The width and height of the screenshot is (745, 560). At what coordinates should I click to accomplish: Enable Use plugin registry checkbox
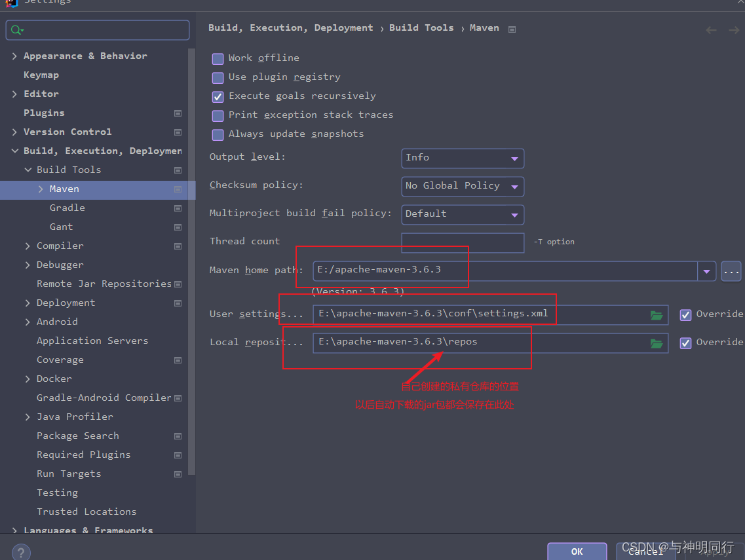(x=218, y=77)
